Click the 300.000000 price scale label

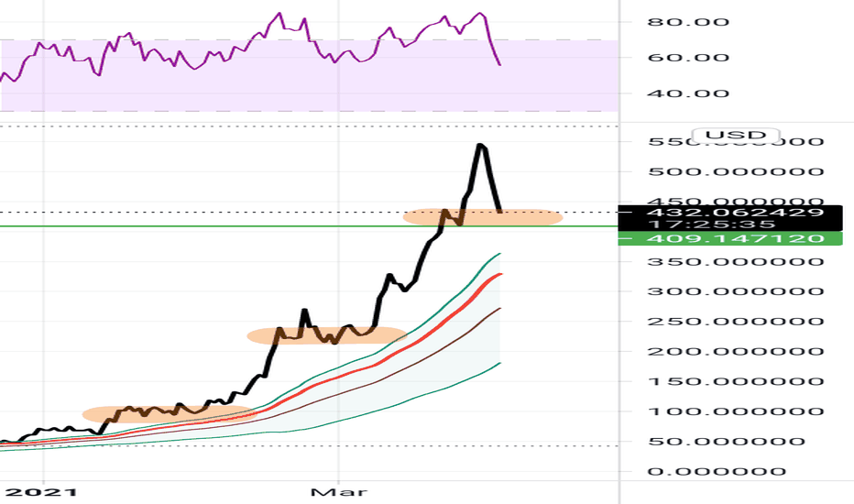(x=735, y=291)
